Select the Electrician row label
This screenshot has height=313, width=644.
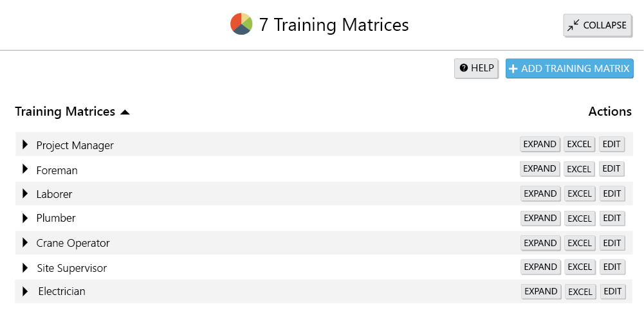[62, 291]
